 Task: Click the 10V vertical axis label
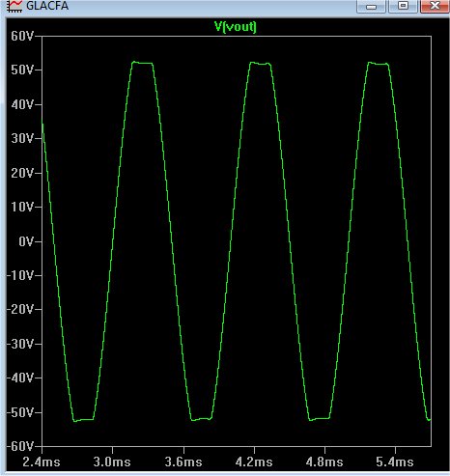click(x=22, y=207)
